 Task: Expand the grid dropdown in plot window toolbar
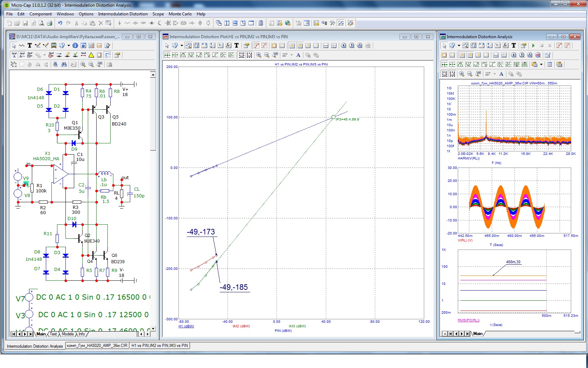coord(292,55)
